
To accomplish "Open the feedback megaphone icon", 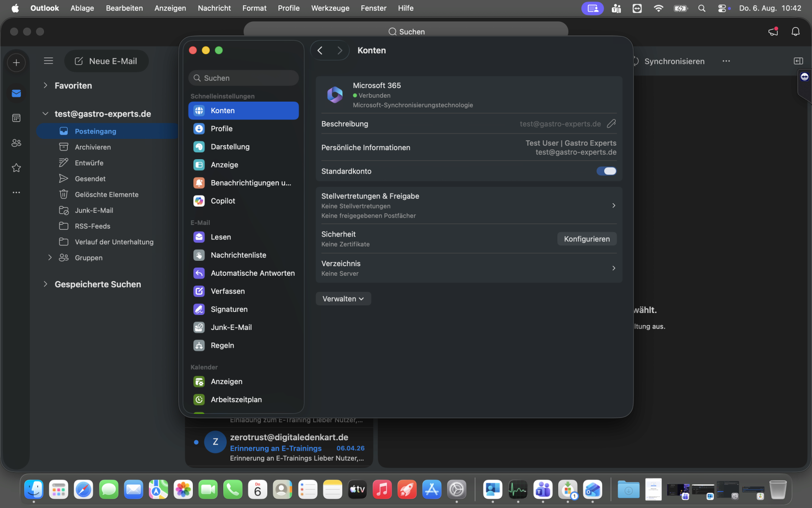I will pos(773,31).
